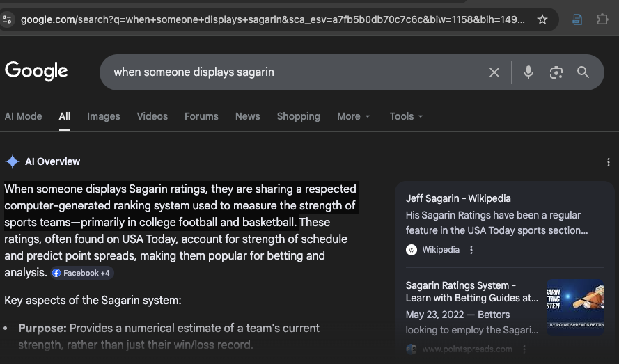Viewport: 619px width, 364px height.
Task: Expand the Tools dropdown
Action: [406, 116]
